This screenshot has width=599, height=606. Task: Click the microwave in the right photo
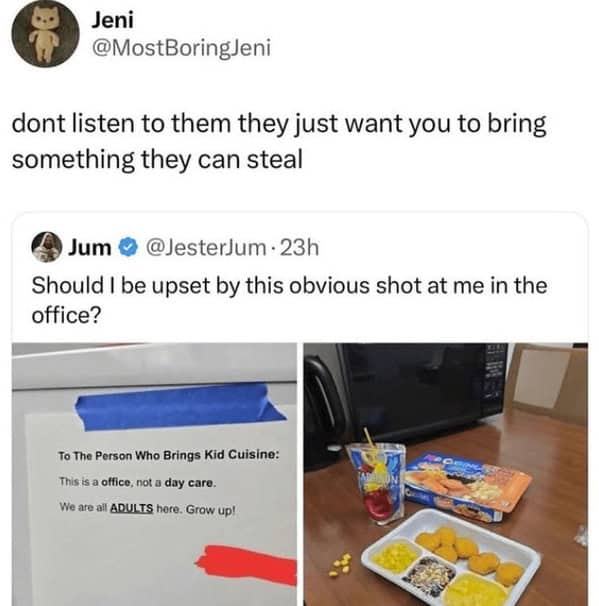tap(404, 402)
